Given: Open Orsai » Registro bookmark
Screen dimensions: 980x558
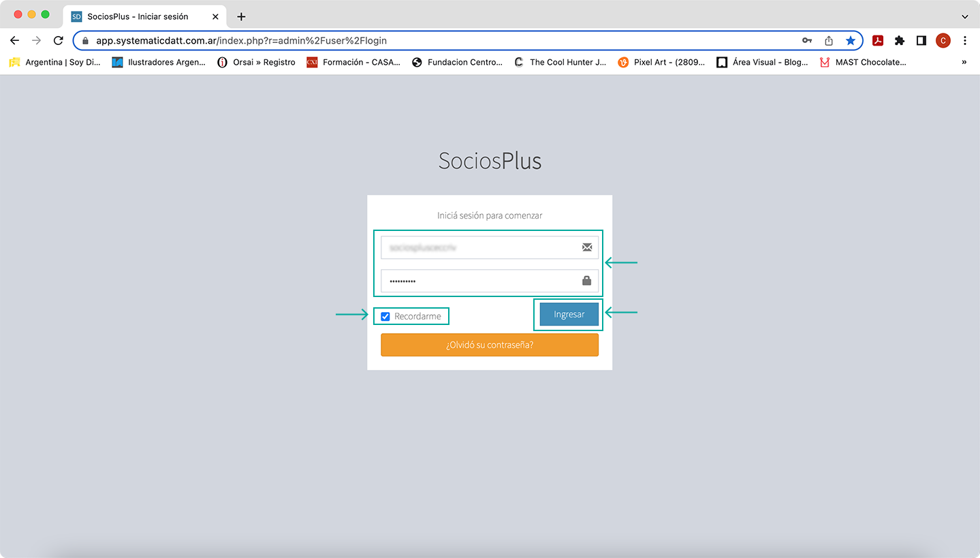Looking at the screenshot, I should pyautogui.click(x=256, y=62).
